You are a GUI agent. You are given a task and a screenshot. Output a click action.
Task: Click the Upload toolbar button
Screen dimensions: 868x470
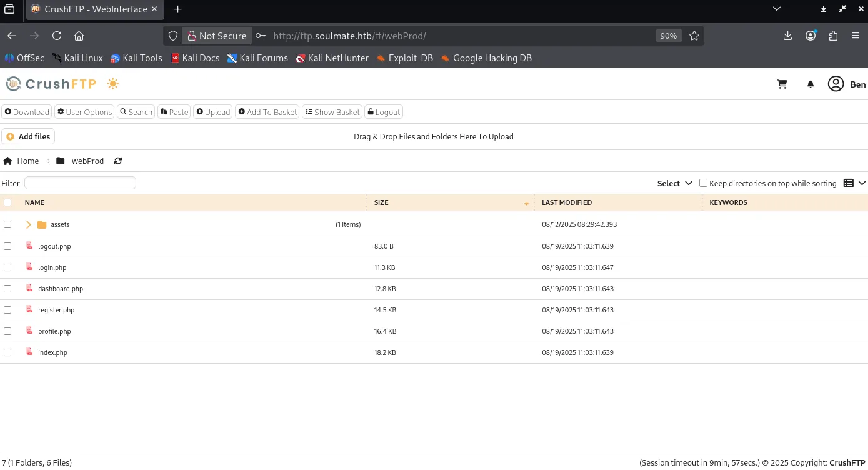pyautogui.click(x=213, y=112)
